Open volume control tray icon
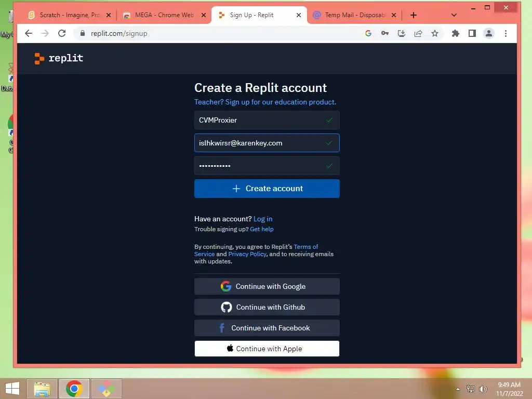The width and height of the screenshot is (532, 399). pyautogui.click(x=483, y=389)
